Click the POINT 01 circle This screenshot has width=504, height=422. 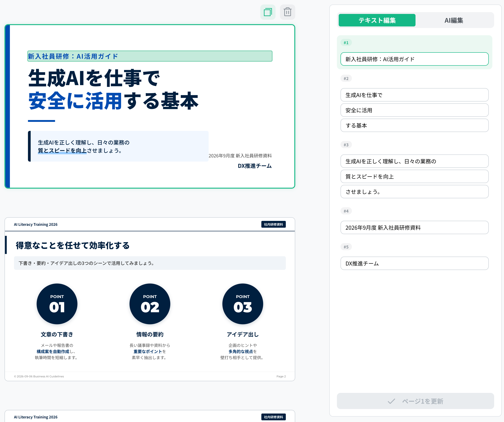(x=57, y=304)
